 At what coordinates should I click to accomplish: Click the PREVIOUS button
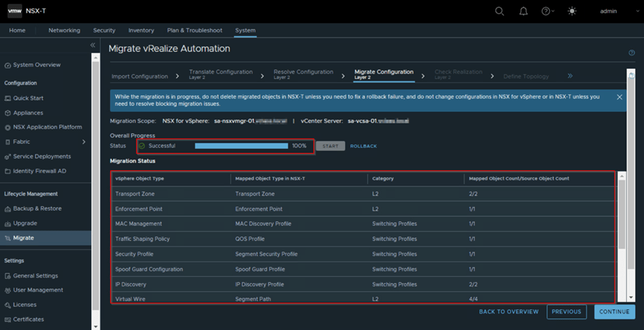(x=566, y=312)
